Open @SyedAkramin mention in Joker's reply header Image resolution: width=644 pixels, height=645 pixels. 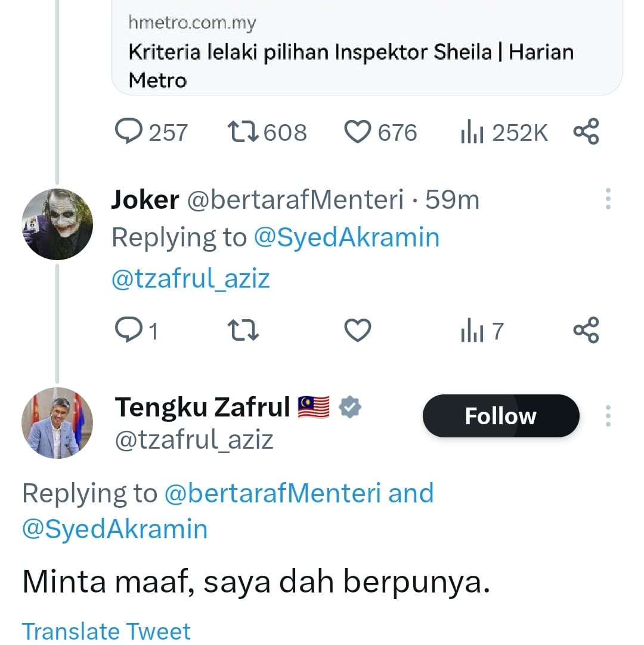coord(346,237)
